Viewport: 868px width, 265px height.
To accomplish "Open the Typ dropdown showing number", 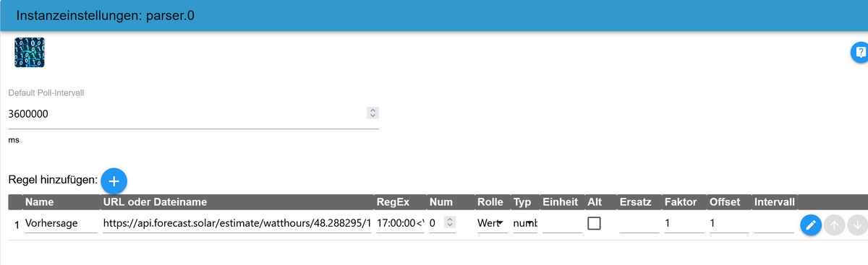I will pos(525,225).
